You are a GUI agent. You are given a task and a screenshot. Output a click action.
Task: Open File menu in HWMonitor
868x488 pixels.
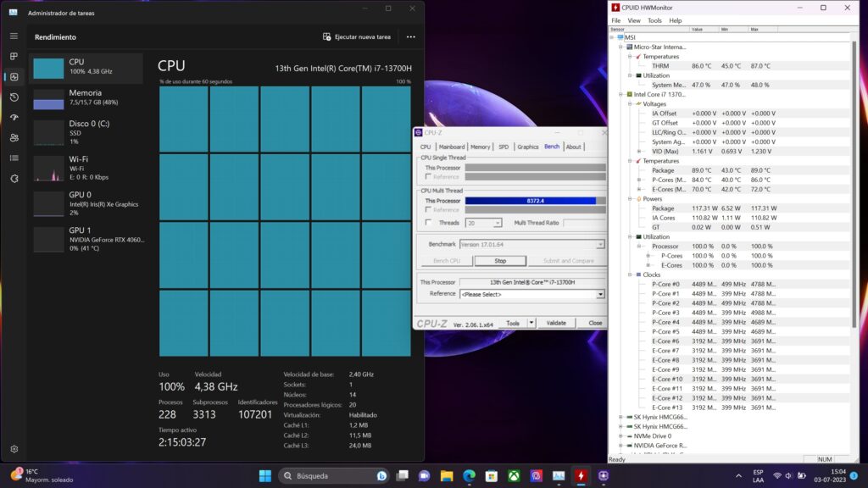(x=616, y=20)
